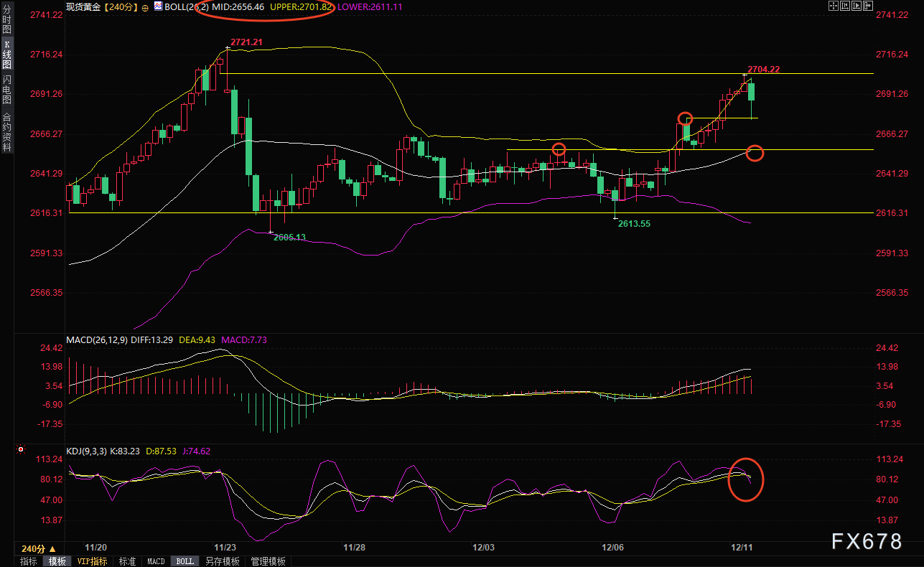
Task: Click the 11/20 date on the time axis
Action: click(95, 548)
